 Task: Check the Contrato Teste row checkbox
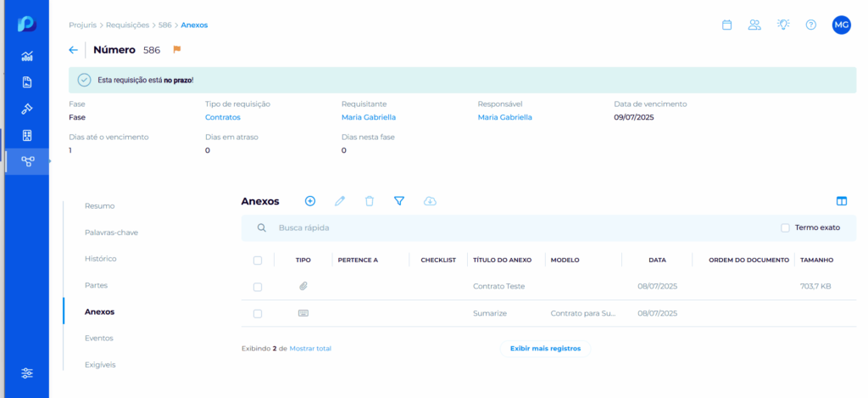(x=258, y=287)
